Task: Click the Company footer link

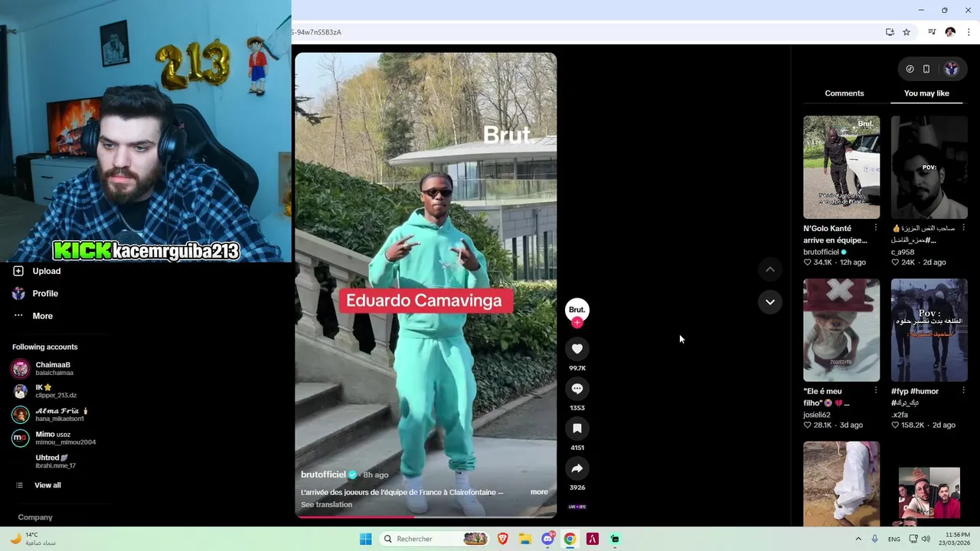Action: point(35,517)
